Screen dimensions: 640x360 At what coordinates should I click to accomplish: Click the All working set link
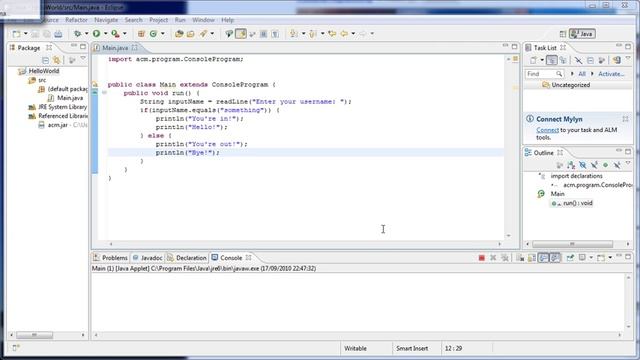[x=582, y=74]
